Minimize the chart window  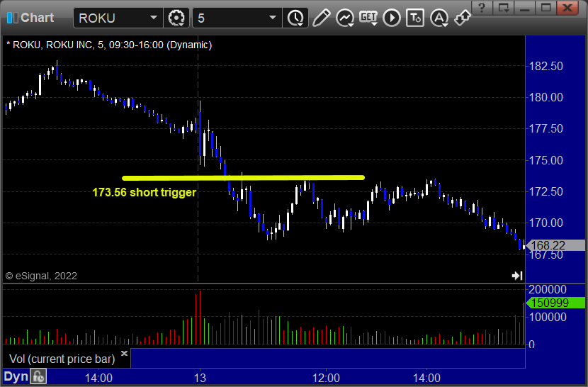525,8
